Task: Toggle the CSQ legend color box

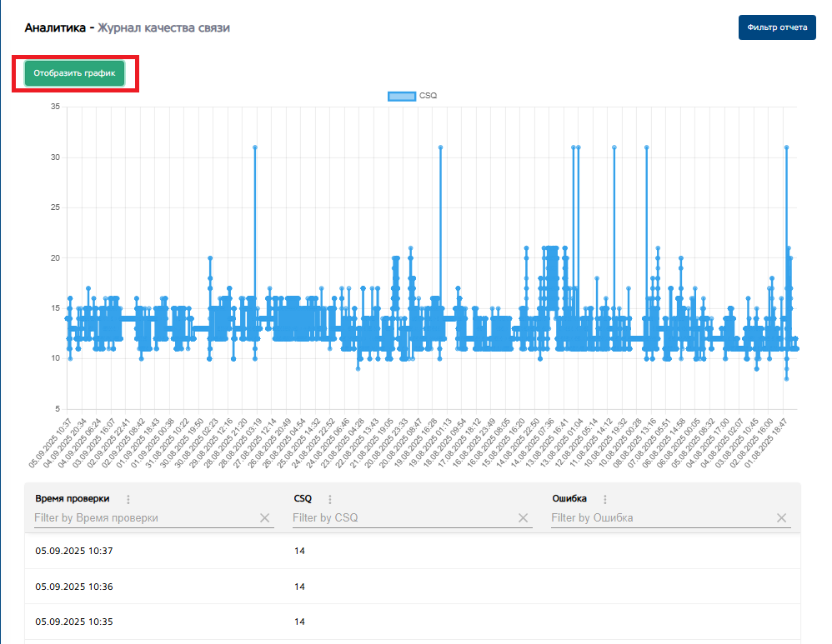Action: tap(402, 96)
